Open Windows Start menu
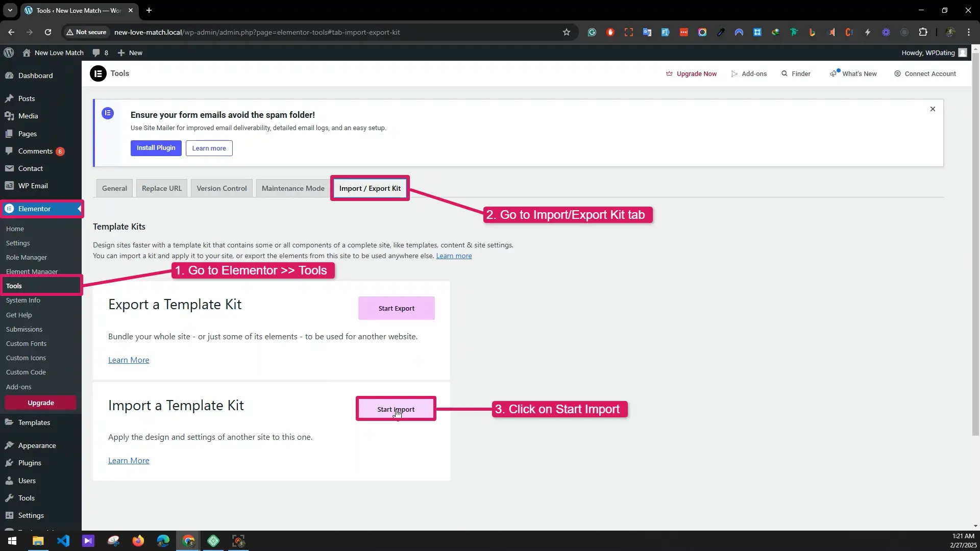This screenshot has height=551, width=980. pyautogui.click(x=12, y=541)
